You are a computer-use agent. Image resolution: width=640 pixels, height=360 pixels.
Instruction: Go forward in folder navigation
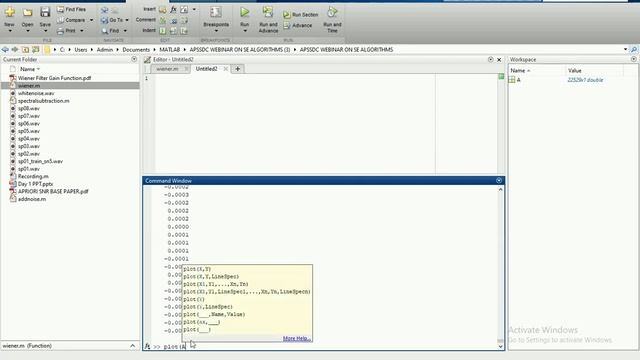15,49
